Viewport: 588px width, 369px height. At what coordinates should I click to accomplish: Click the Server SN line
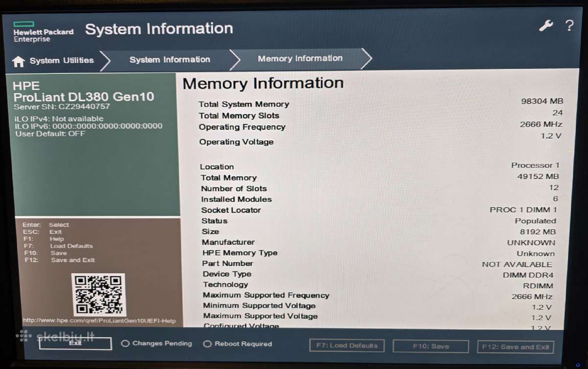click(62, 107)
